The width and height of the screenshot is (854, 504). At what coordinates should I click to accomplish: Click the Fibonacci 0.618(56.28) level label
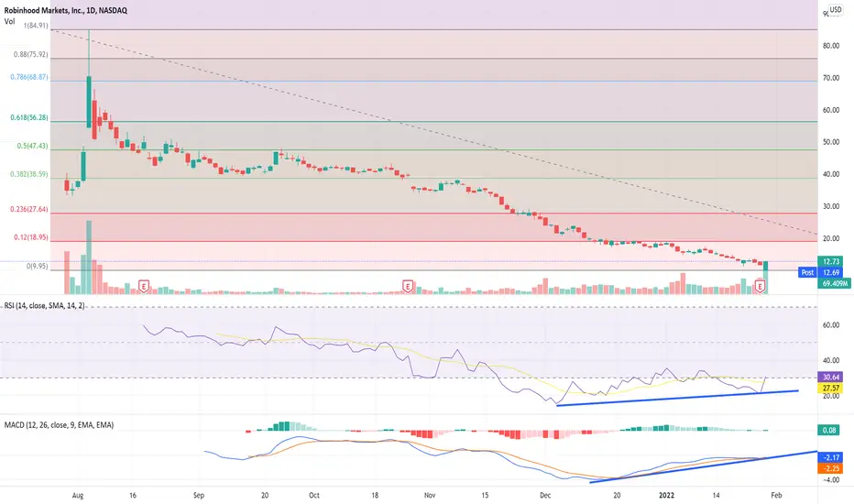[29, 117]
